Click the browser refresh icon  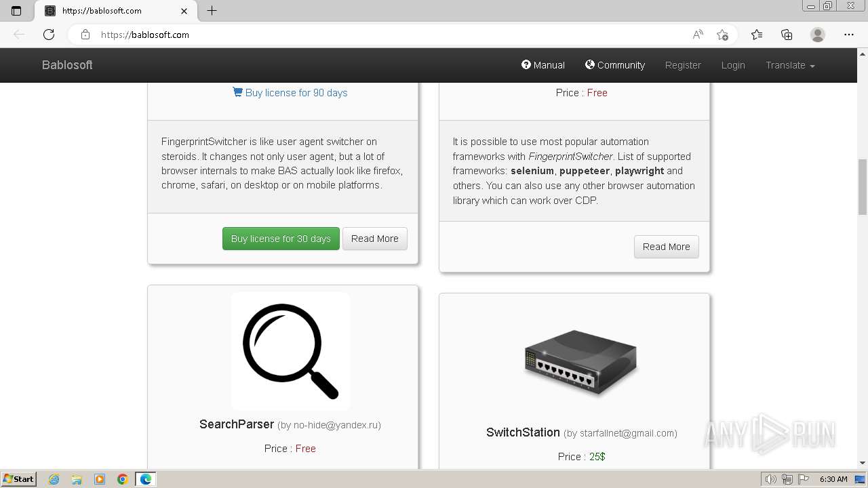pyautogui.click(x=49, y=35)
